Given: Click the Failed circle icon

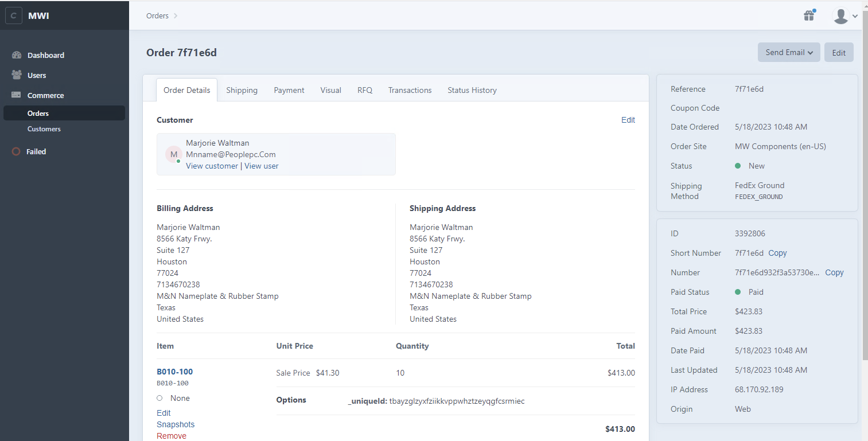Looking at the screenshot, I should (x=16, y=151).
